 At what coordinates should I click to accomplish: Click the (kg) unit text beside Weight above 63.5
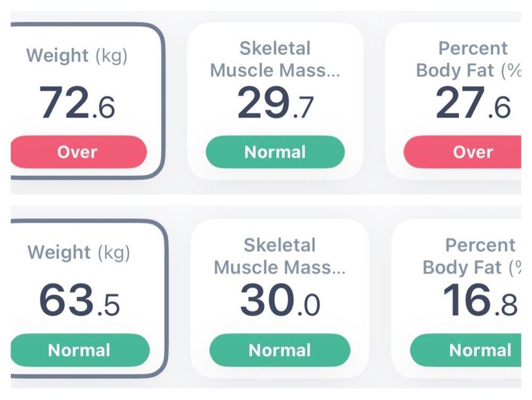[x=113, y=252]
